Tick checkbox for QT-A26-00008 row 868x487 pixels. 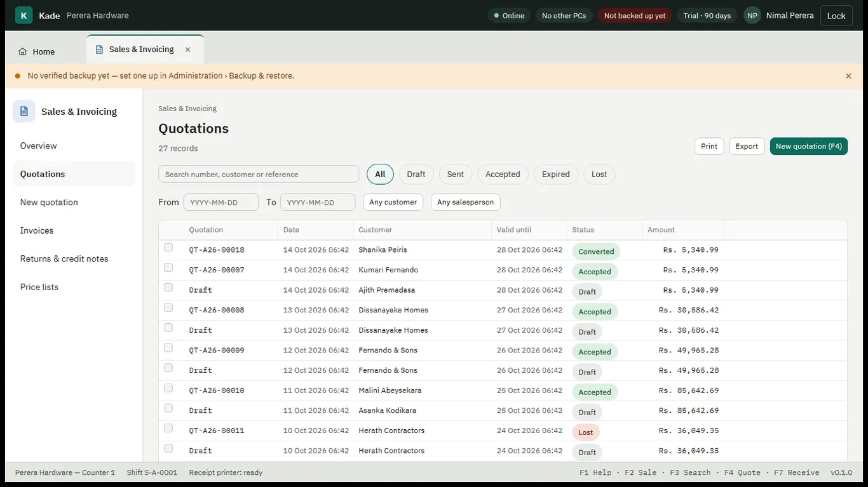(168, 308)
